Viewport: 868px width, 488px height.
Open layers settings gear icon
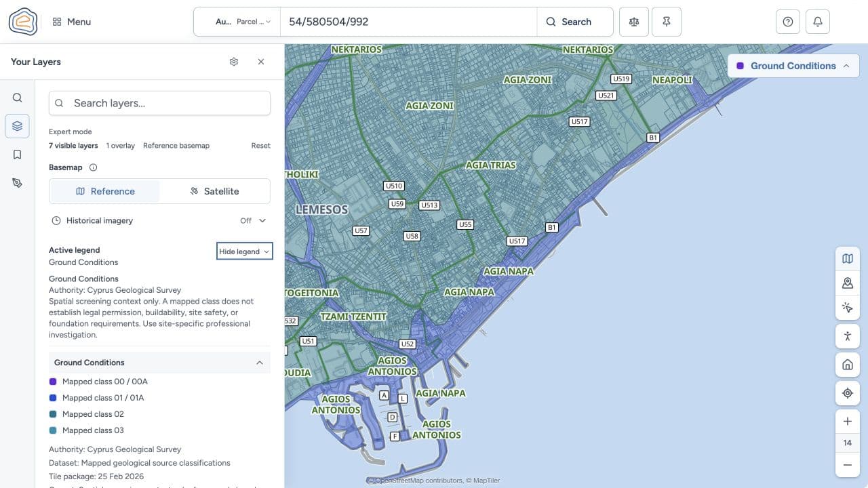234,62
